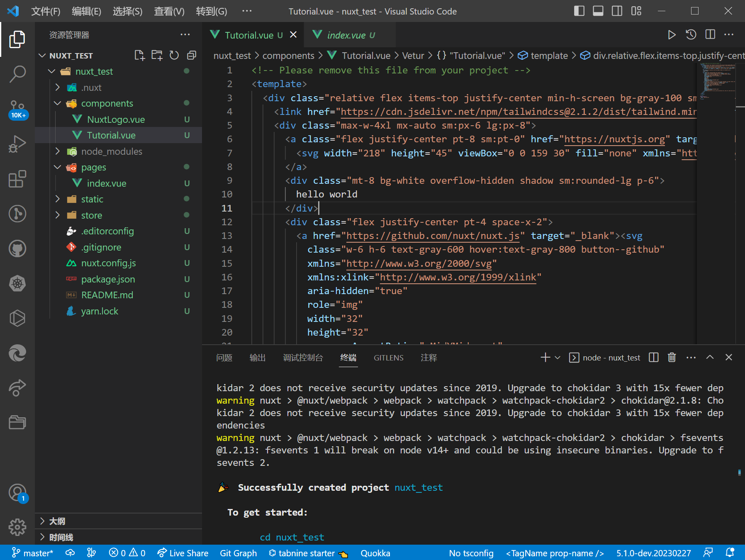Refresh the Explorer file tree
The image size is (745, 560).
click(x=174, y=55)
